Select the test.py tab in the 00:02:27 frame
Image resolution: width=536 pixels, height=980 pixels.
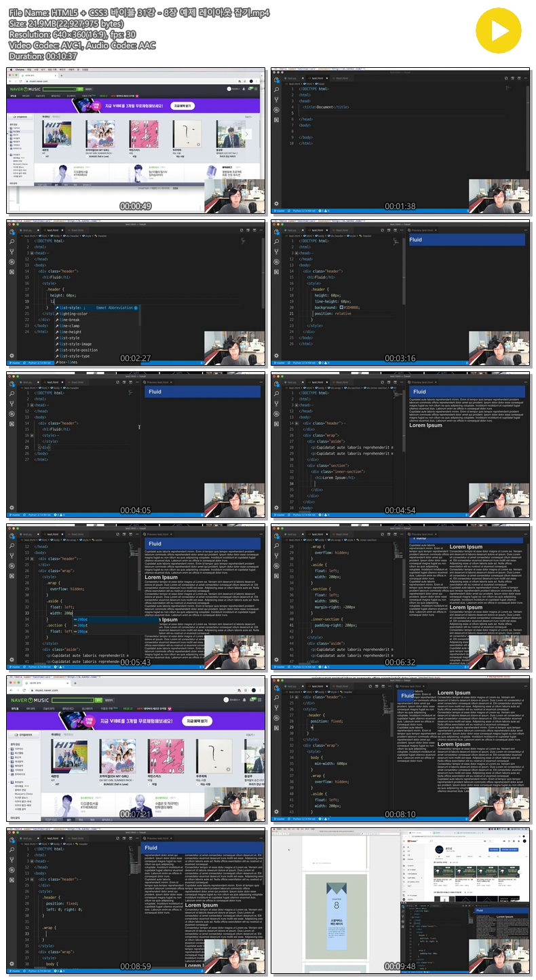point(28,230)
